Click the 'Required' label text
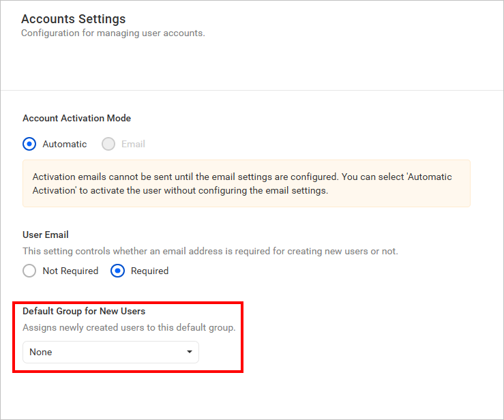Image resolution: width=504 pixels, height=420 pixels. 149,271
